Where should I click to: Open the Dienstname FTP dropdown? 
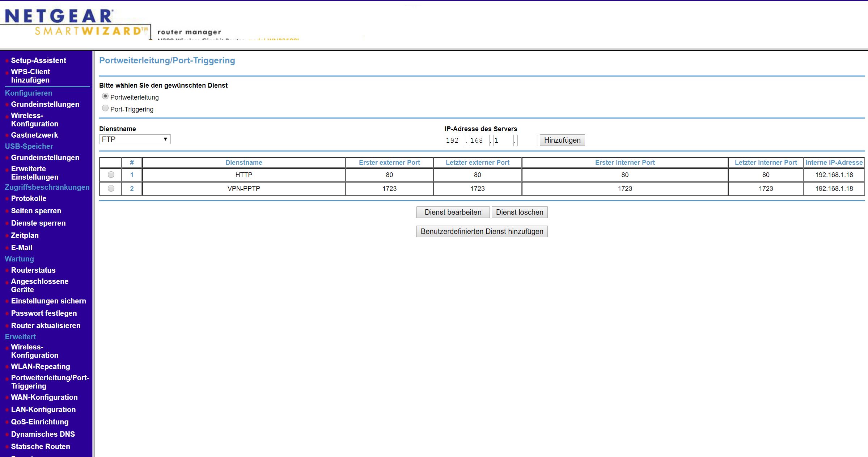click(135, 139)
